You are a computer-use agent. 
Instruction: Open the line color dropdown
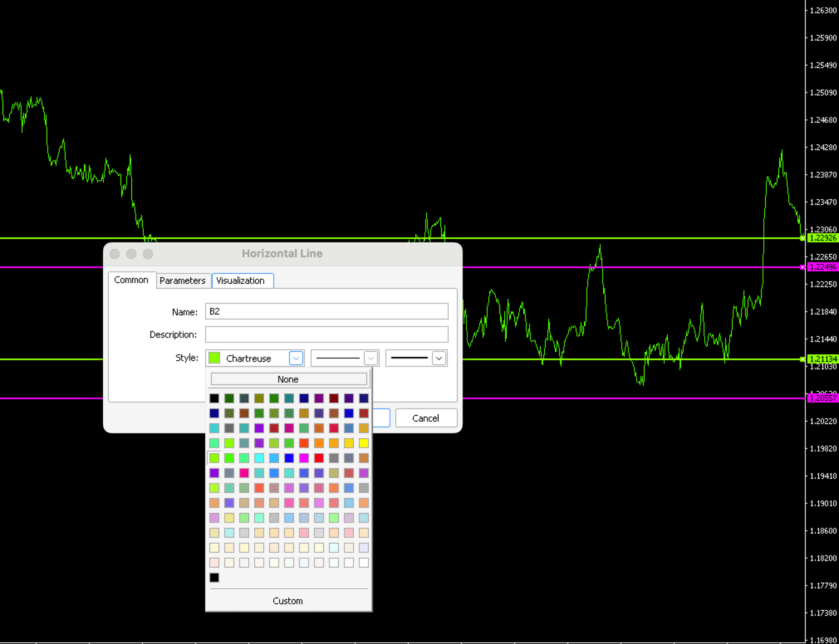(x=296, y=358)
